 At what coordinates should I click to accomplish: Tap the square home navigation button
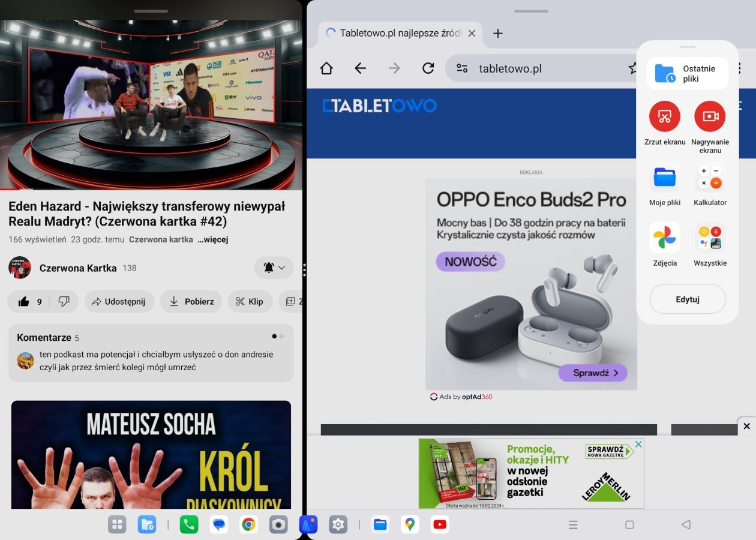click(629, 525)
